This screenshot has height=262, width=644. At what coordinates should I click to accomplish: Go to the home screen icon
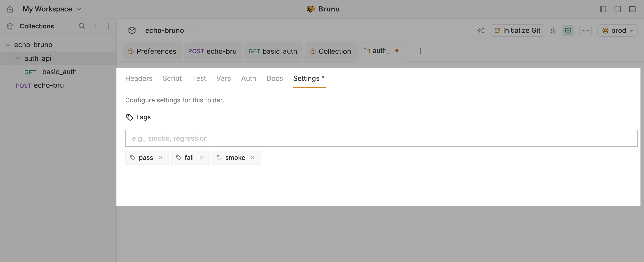pos(10,9)
